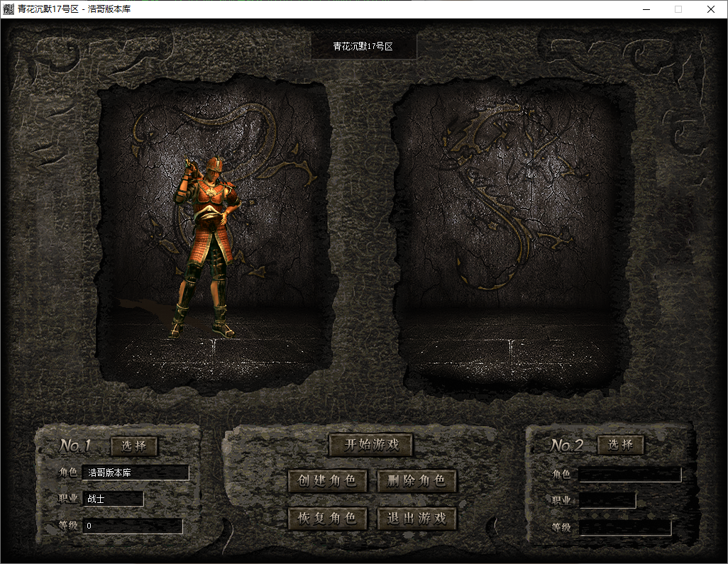
Task: Open 创建角色 to create a character
Action: pyautogui.click(x=327, y=481)
